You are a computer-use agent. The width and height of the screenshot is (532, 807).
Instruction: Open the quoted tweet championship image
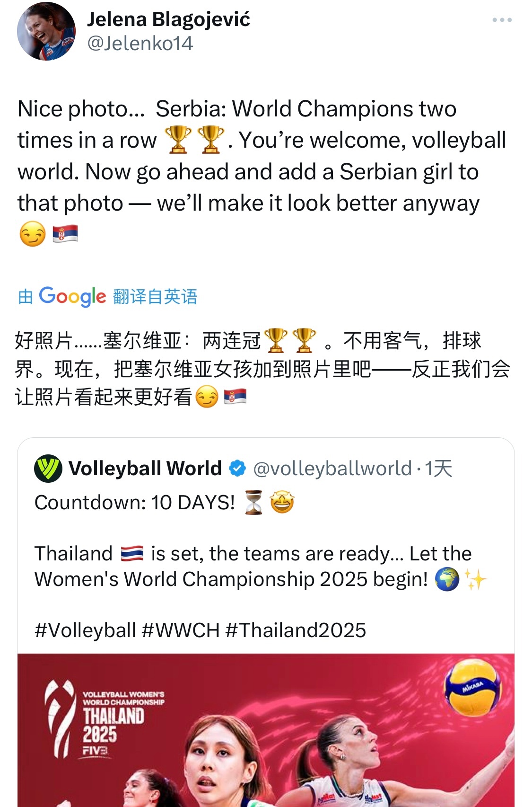[x=266, y=730]
